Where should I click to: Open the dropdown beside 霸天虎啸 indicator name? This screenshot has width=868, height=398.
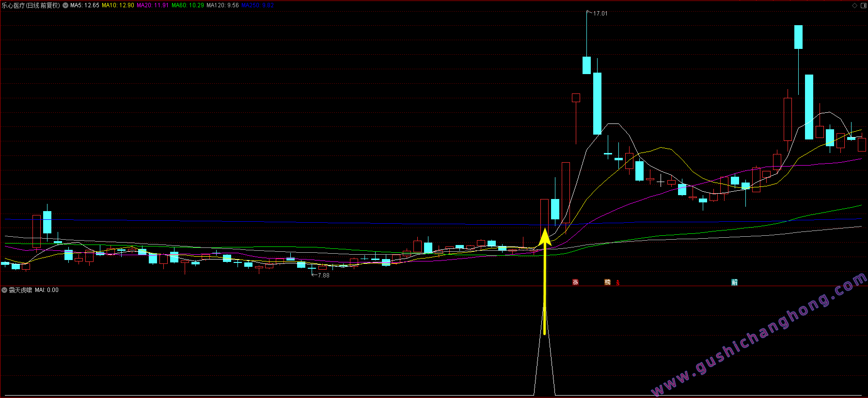pos(4,290)
